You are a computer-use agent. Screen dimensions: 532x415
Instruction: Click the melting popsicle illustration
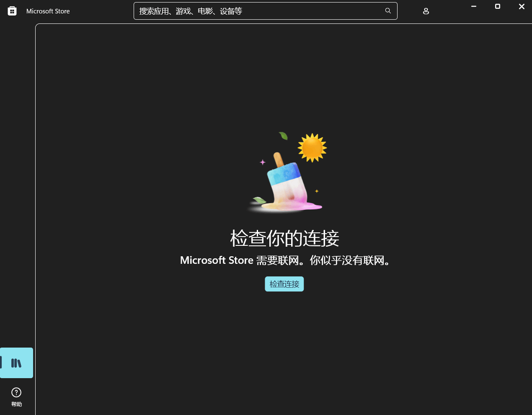click(287, 173)
